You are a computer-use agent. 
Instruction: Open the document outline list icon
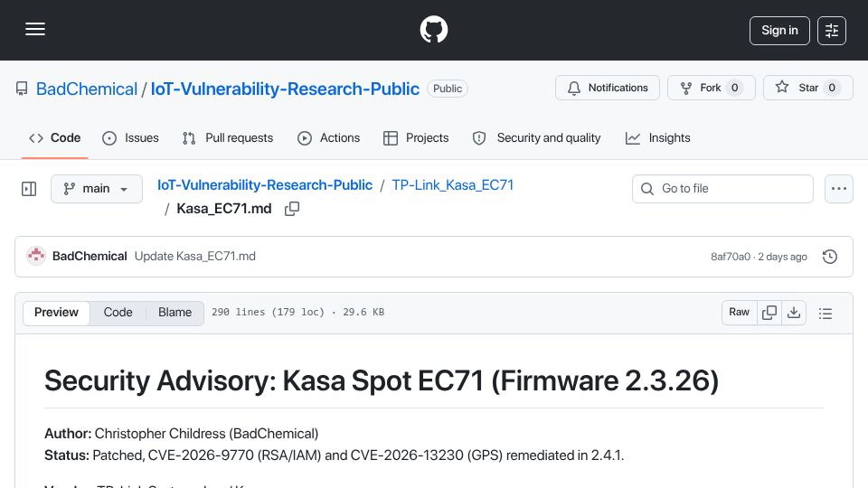point(826,314)
